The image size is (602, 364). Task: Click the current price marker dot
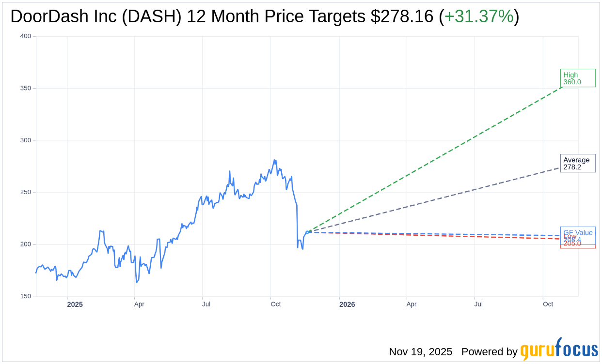tap(307, 232)
